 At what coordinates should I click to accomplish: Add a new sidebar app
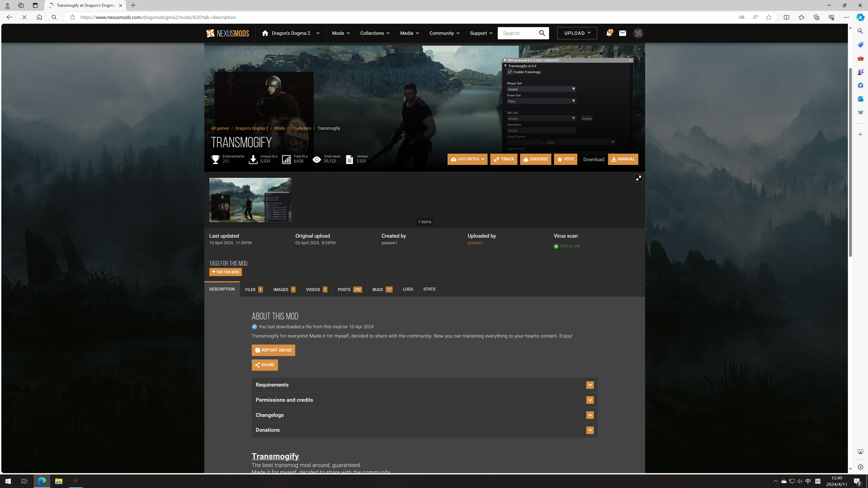pos(860,134)
